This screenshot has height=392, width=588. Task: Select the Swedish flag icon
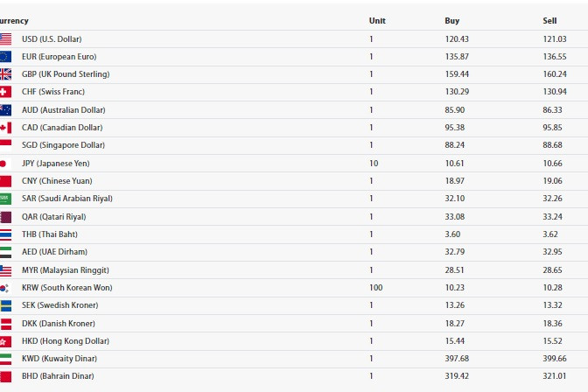(x=5, y=305)
